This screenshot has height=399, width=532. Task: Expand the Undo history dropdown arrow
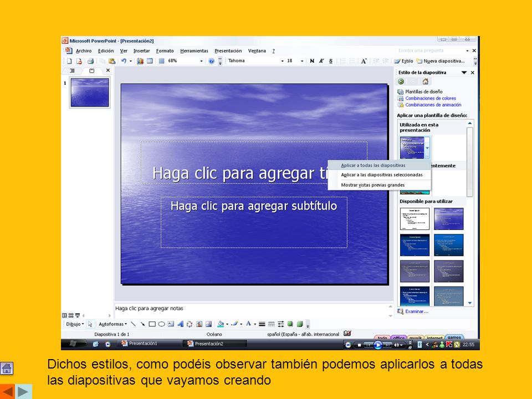tap(131, 61)
